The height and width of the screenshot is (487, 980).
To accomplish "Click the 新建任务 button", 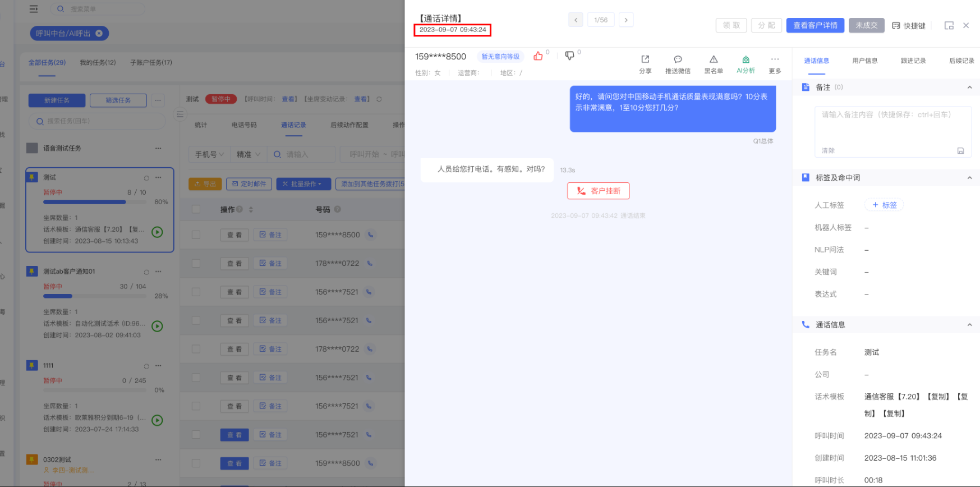I will [x=57, y=100].
